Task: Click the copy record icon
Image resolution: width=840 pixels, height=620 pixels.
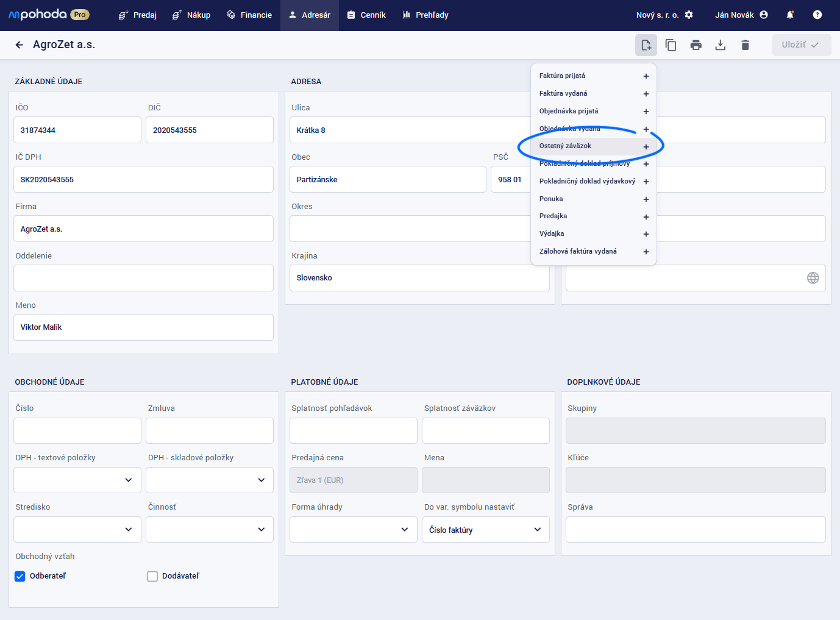Action: [x=671, y=45]
